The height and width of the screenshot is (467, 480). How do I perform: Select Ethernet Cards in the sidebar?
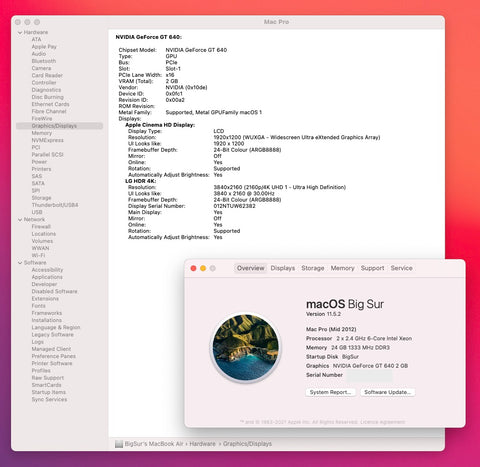coord(50,104)
